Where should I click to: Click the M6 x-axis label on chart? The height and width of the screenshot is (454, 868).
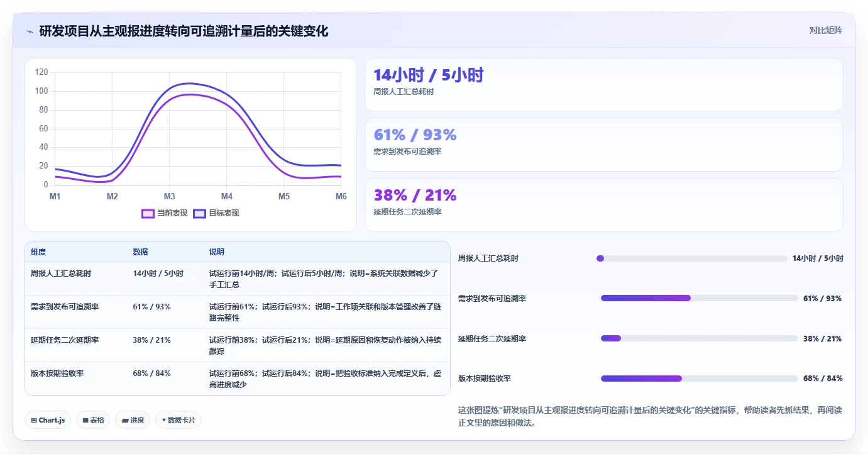[341, 197]
